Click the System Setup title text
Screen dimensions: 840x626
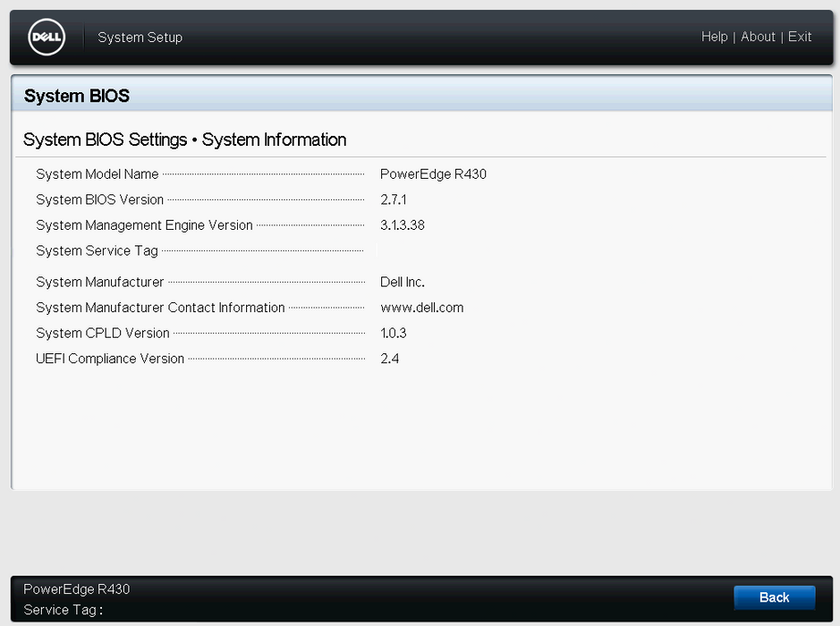[140, 37]
